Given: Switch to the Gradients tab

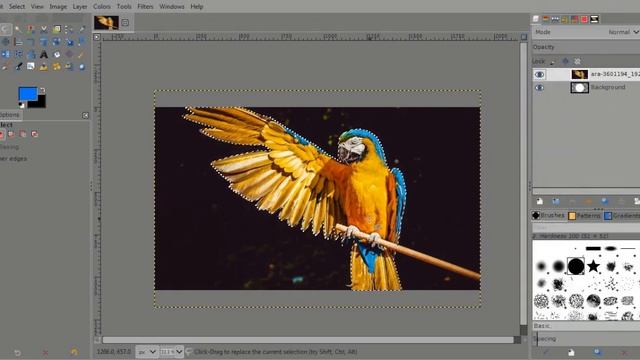Looking at the screenshot, I should (622, 216).
